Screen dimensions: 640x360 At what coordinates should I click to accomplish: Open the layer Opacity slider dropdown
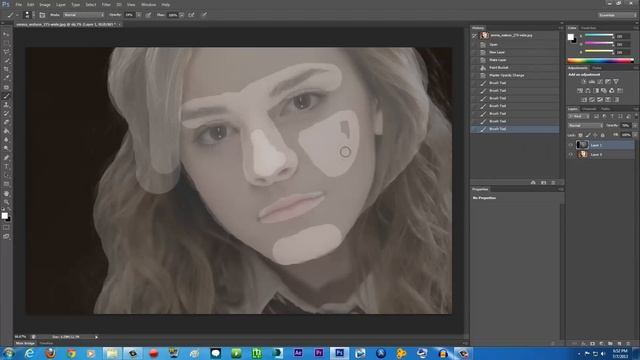[634, 125]
